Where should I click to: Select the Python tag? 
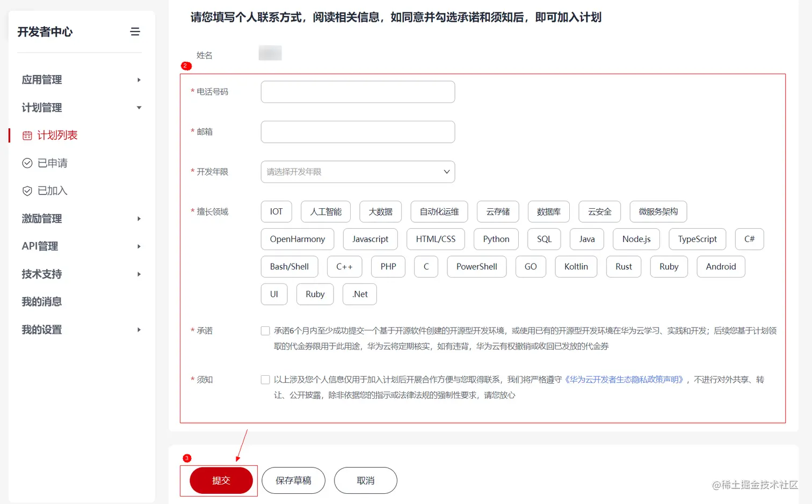496,239
